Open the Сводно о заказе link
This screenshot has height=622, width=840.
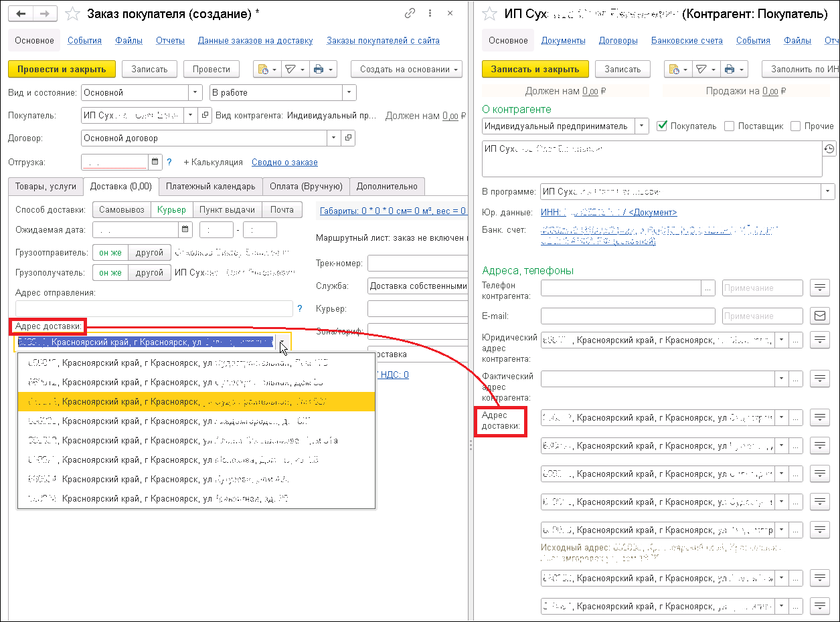(x=284, y=163)
